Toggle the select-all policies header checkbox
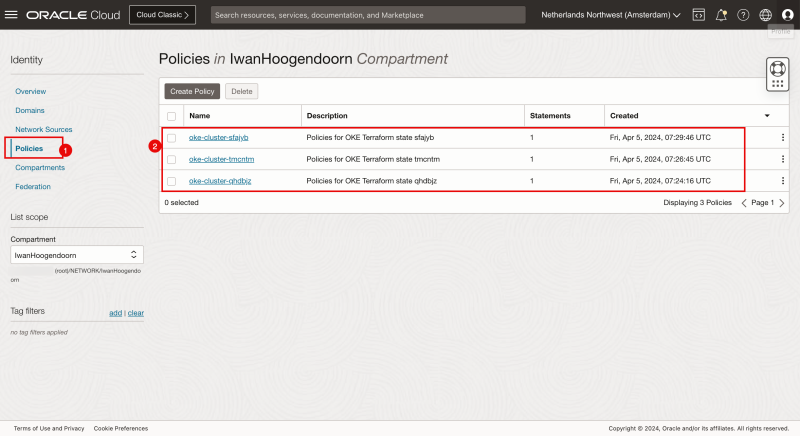800x436 pixels. point(172,116)
